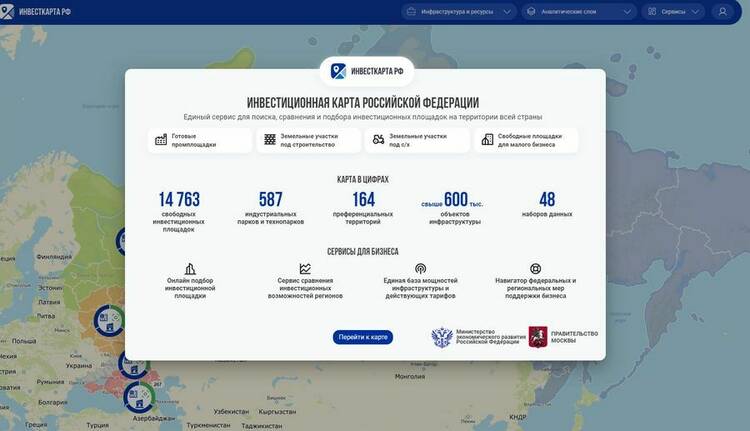Click the Инвесткарта РФ badge atop the dialog

(x=367, y=71)
